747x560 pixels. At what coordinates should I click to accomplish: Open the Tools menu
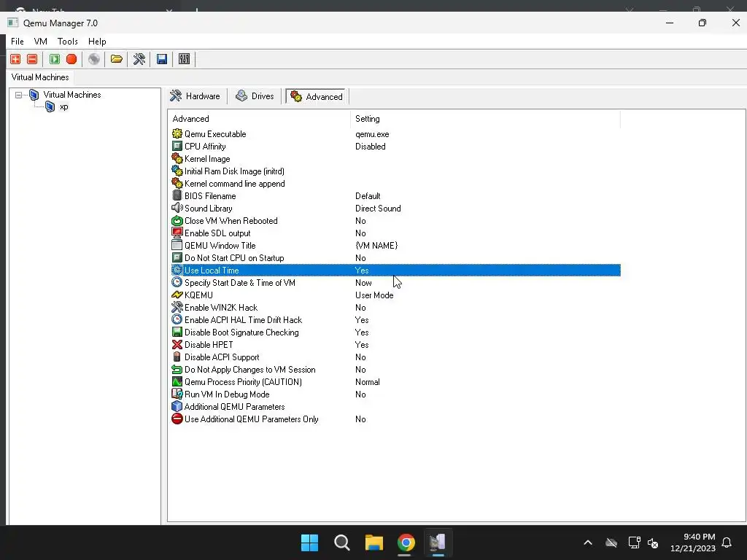pyautogui.click(x=67, y=42)
